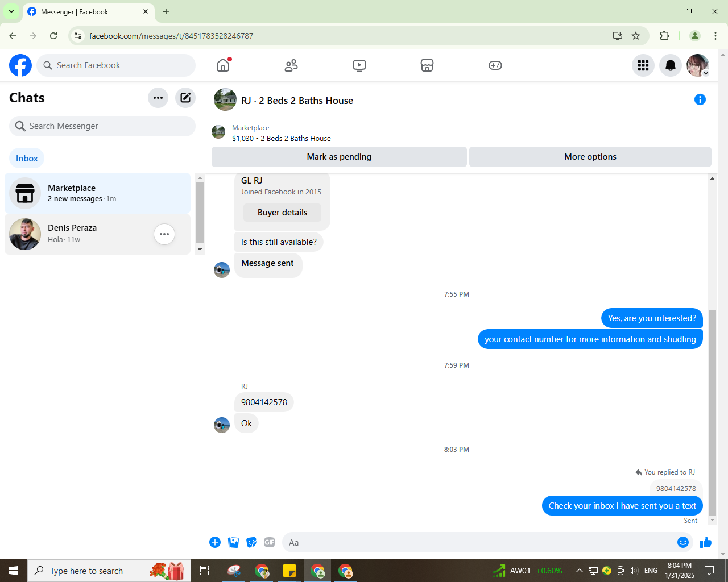Open options for Denis Peraza chat
Viewport: 728px width, 582px height.
point(164,234)
